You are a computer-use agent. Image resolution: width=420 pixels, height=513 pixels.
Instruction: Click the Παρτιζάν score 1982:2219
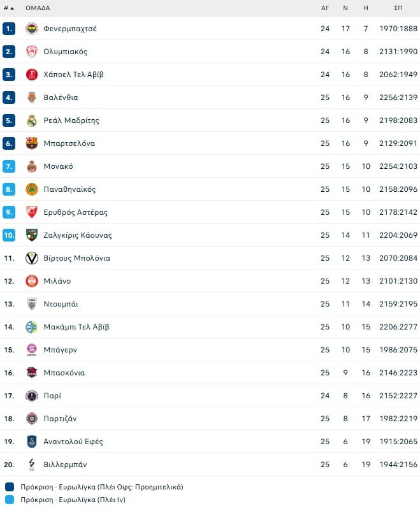point(398,419)
